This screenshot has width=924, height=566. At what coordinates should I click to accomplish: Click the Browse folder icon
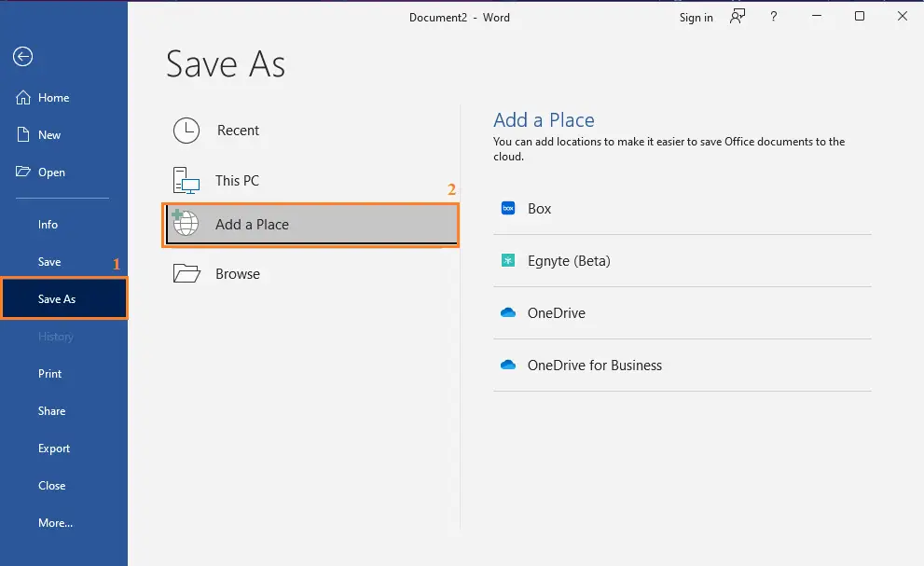186,273
